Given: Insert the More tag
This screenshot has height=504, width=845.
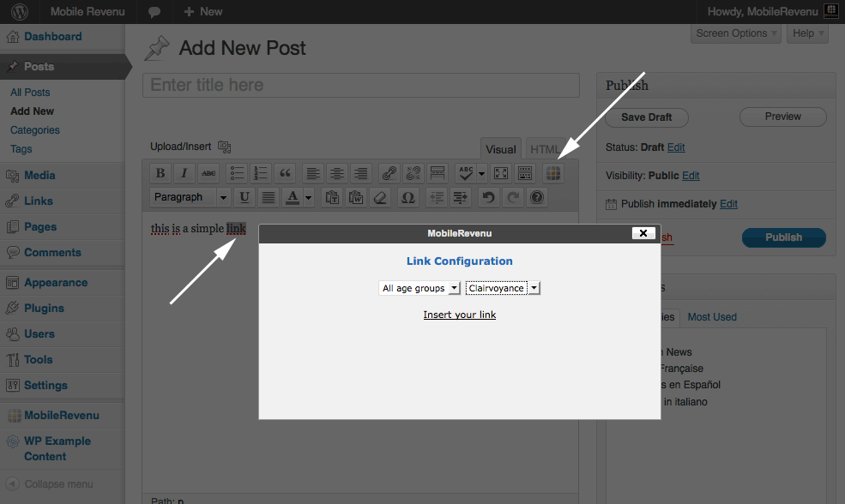Looking at the screenshot, I should (x=437, y=173).
